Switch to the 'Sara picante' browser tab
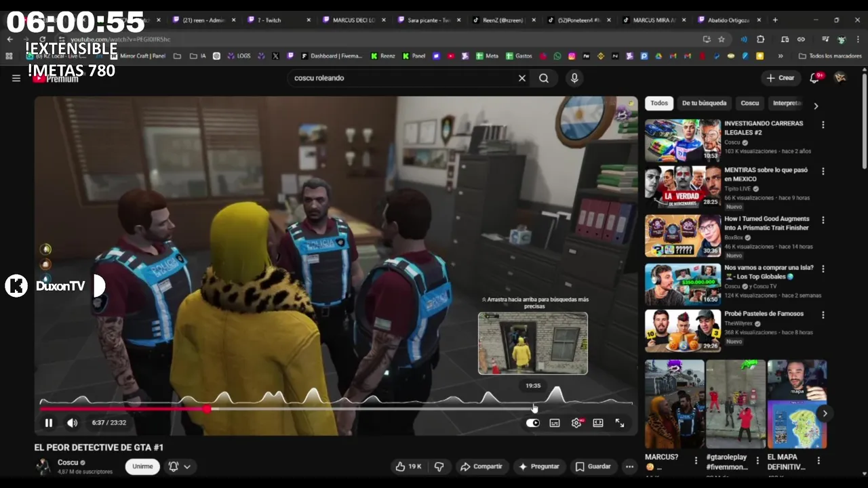868x488 pixels. coord(429,20)
